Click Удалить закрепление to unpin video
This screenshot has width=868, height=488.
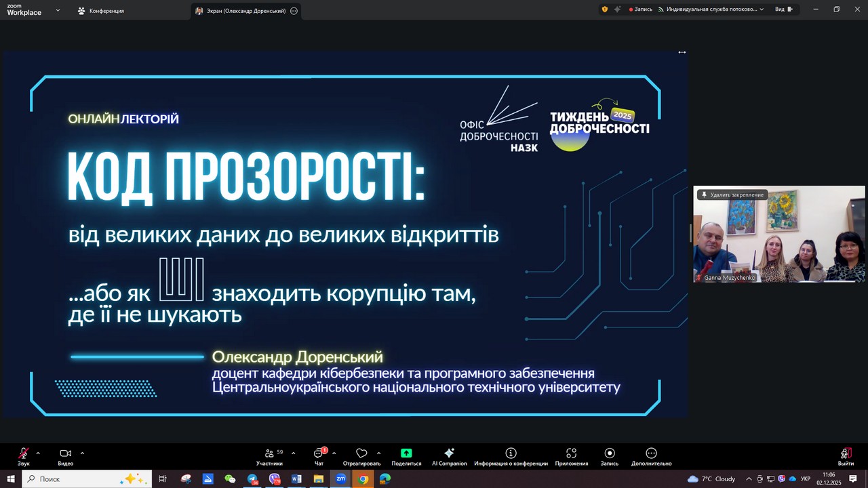pos(733,195)
